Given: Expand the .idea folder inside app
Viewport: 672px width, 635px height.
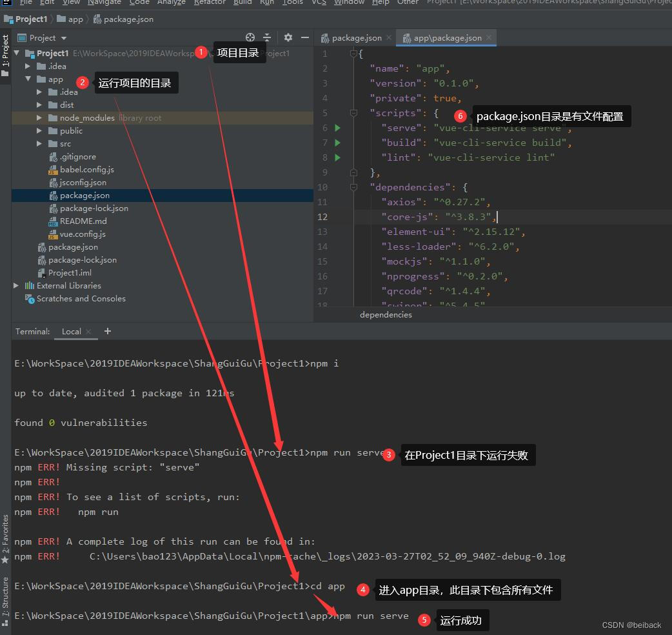Looking at the screenshot, I should pyautogui.click(x=39, y=92).
